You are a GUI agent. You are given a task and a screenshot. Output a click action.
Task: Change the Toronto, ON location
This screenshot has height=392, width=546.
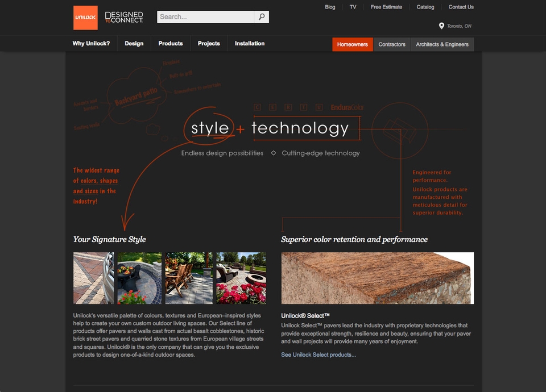tap(459, 26)
